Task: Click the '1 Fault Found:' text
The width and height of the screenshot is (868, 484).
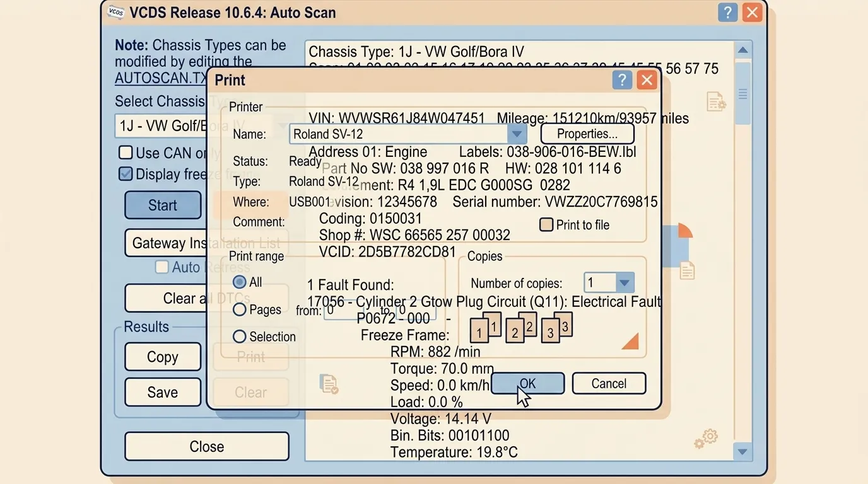Action: point(351,285)
